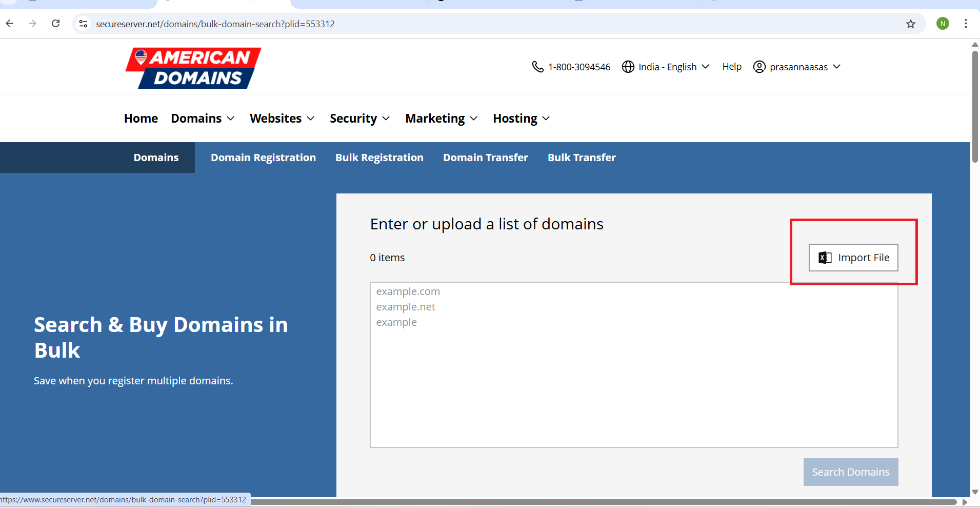This screenshot has width=980, height=508.
Task: Click the American Domains logo
Action: (x=193, y=68)
